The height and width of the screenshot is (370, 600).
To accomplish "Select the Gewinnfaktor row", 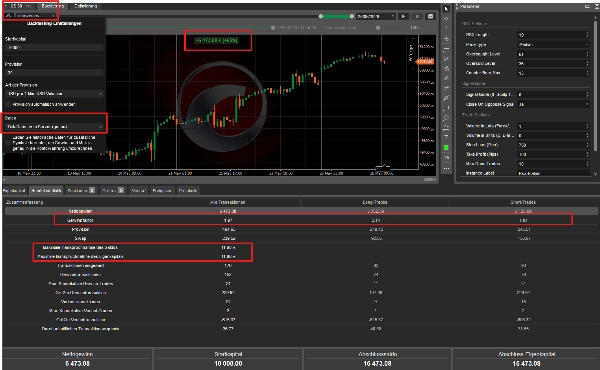I will coord(301,220).
